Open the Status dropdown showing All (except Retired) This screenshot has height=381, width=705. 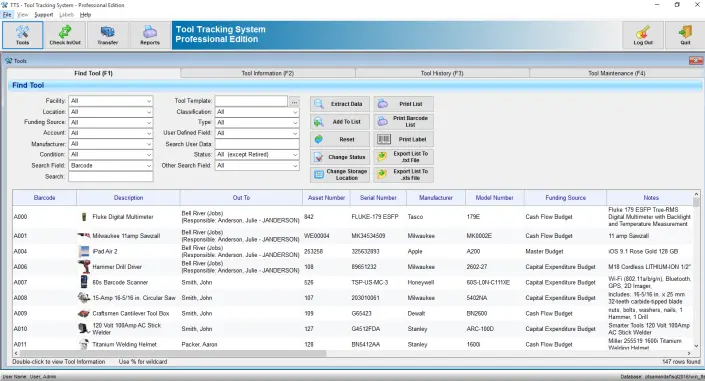tap(257, 154)
